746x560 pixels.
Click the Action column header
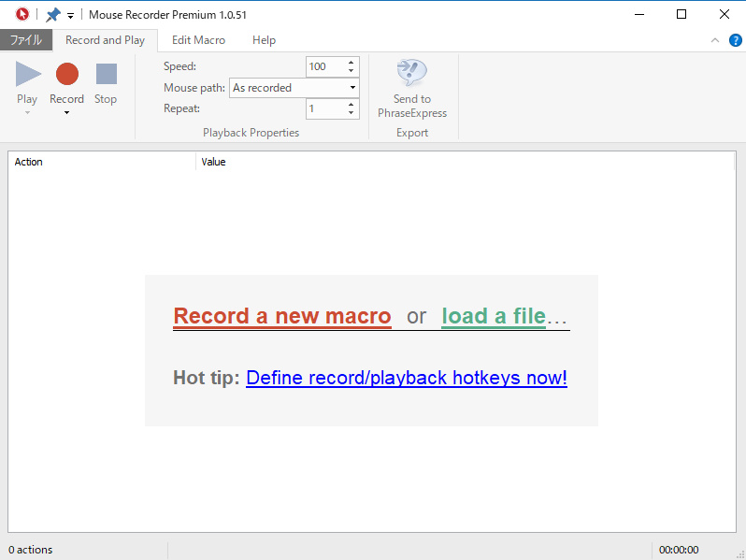pos(102,162)
